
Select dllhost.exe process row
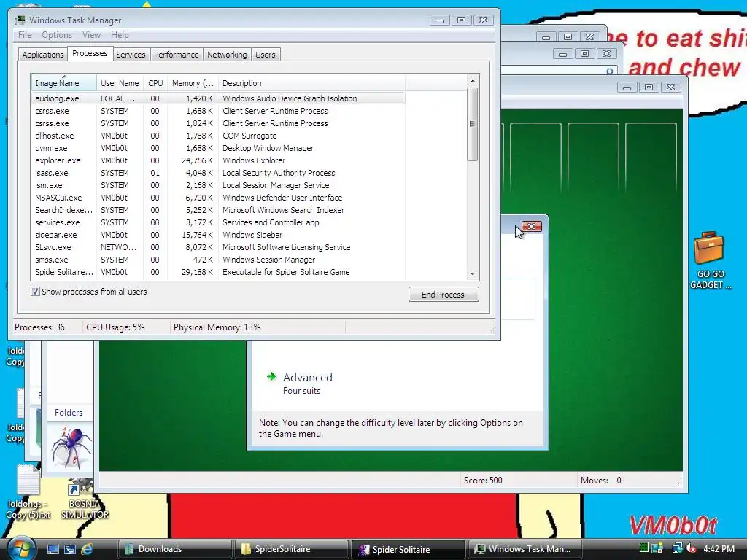[x=218, y=136]
